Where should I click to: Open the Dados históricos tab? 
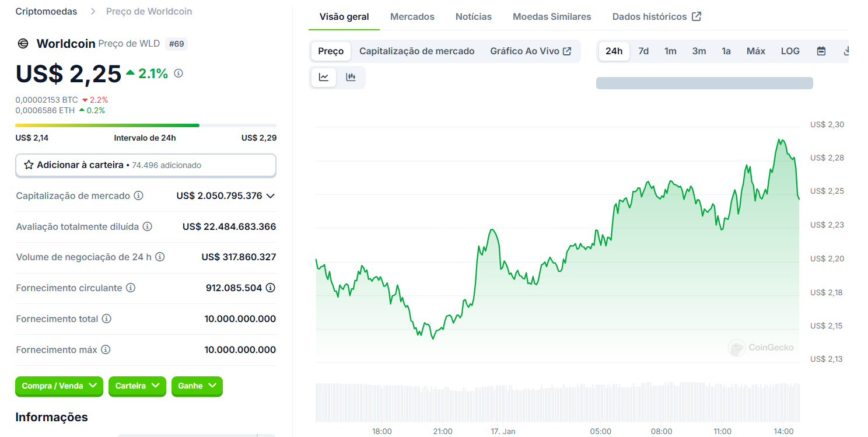[x=656, y=17]
